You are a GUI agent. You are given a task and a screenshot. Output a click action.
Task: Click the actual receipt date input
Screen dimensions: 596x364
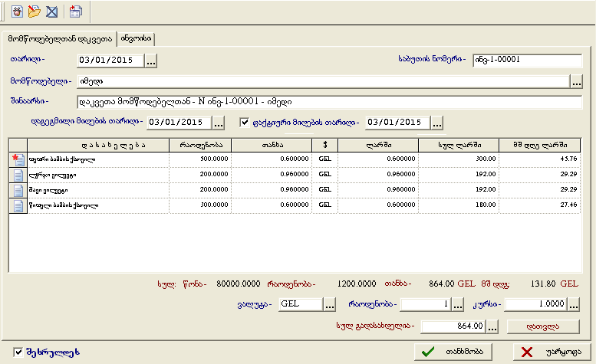(x=398, y=123)
